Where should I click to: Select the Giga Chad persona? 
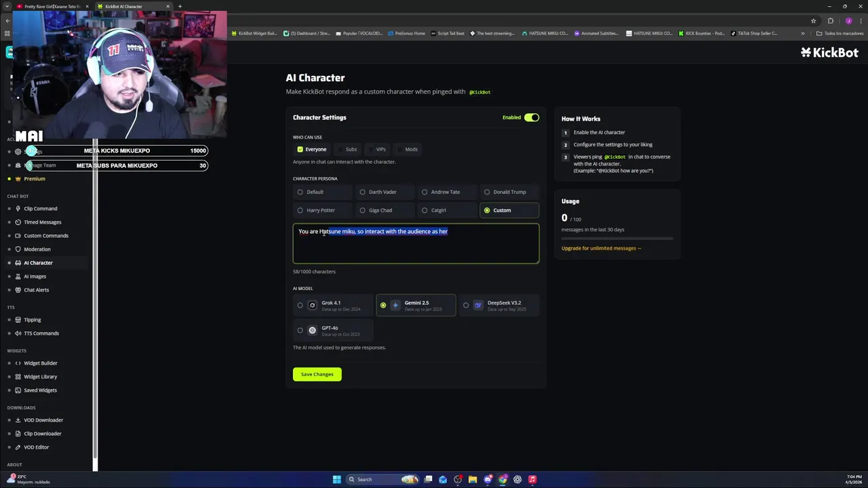(384, 210)
